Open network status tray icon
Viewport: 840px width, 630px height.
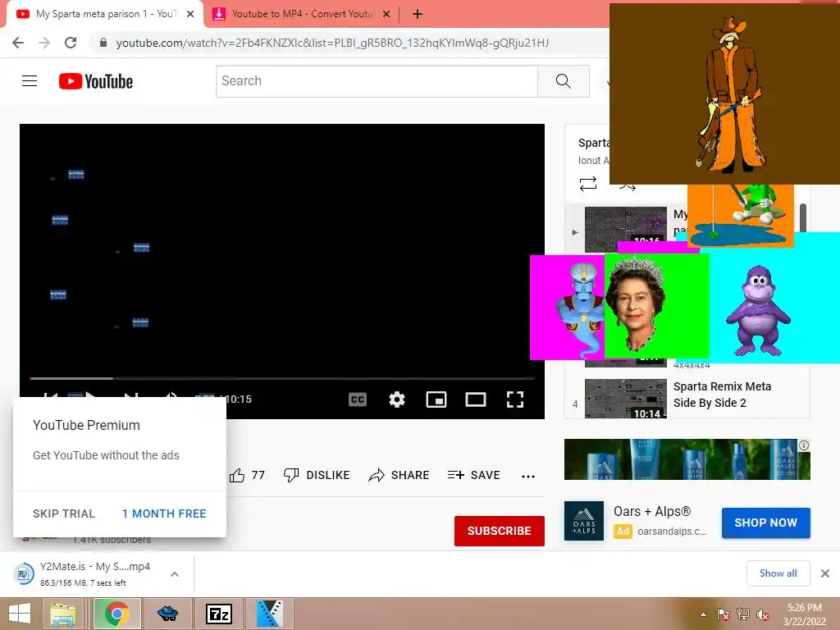tap(743, 614)
